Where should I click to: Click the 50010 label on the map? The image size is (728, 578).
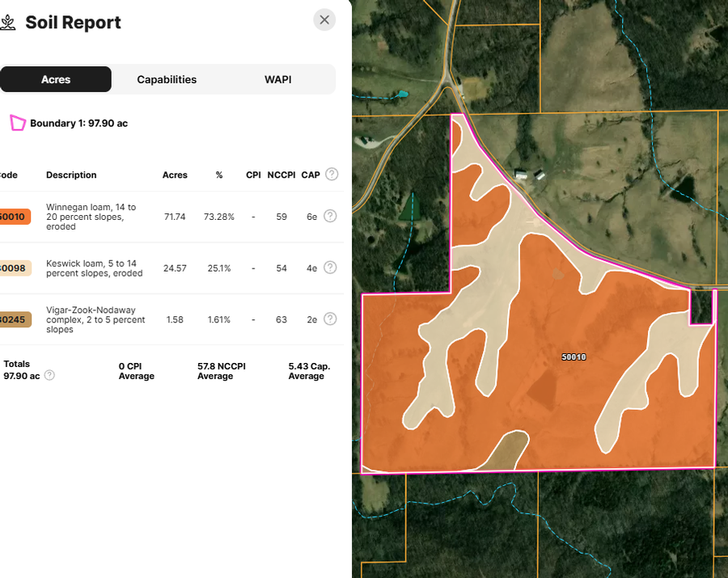574,357
